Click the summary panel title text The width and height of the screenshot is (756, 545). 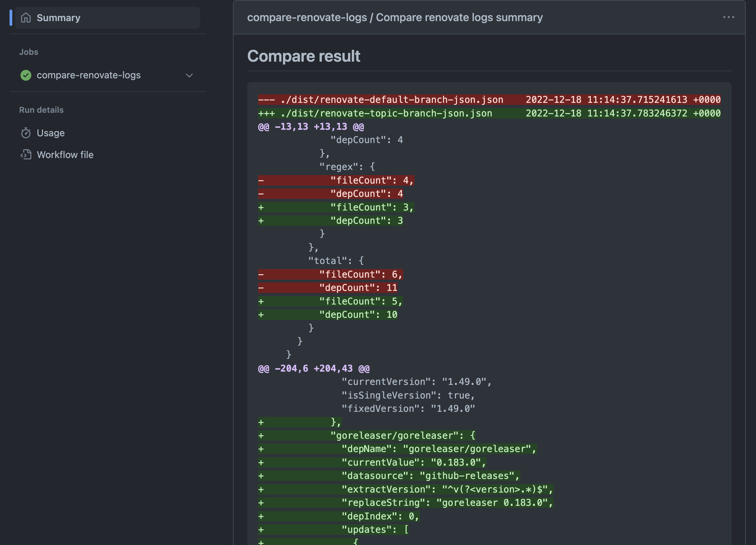pos(395,17)
